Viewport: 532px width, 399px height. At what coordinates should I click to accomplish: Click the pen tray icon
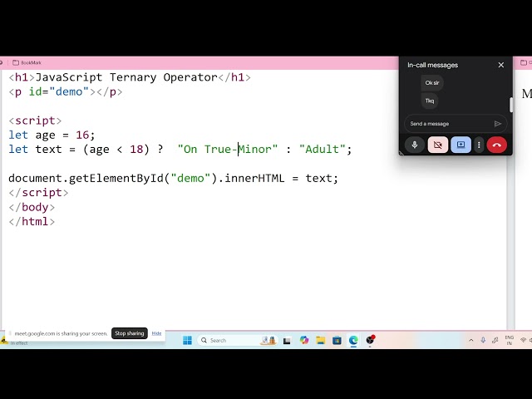[495, 340]
